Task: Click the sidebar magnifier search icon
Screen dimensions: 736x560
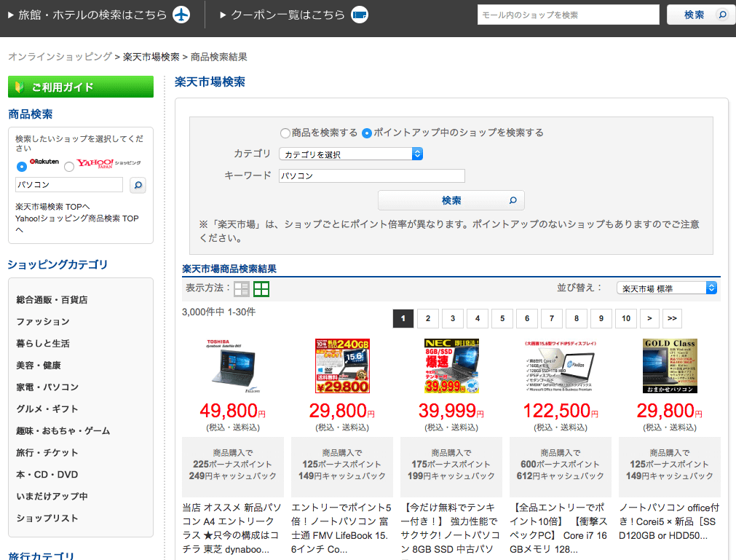Action: [x=138, y=185]
